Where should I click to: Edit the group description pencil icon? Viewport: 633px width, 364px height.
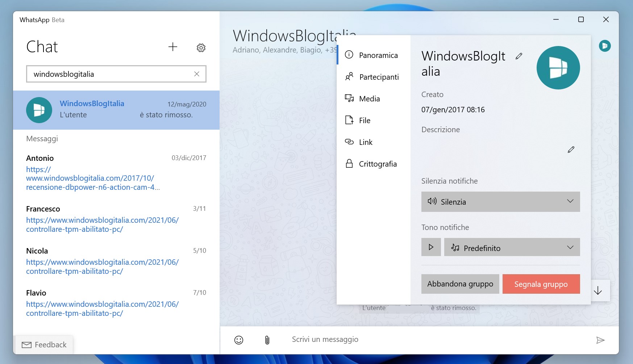571,150
